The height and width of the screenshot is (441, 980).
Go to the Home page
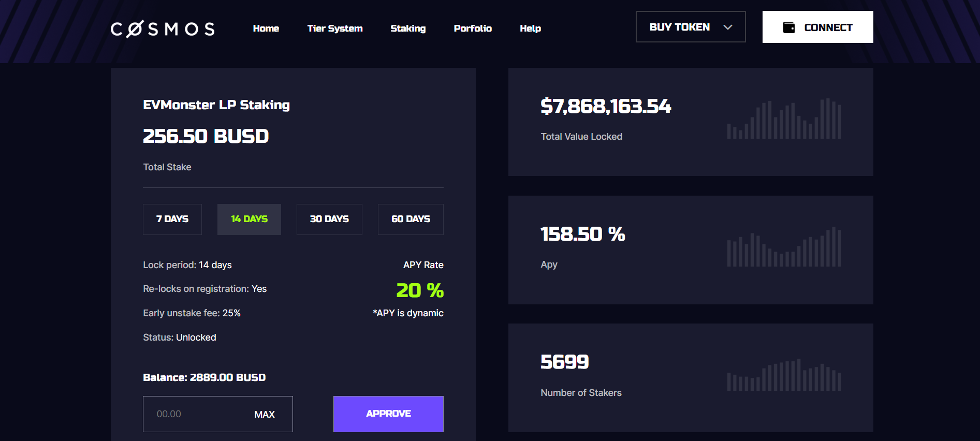pos(266,28)
